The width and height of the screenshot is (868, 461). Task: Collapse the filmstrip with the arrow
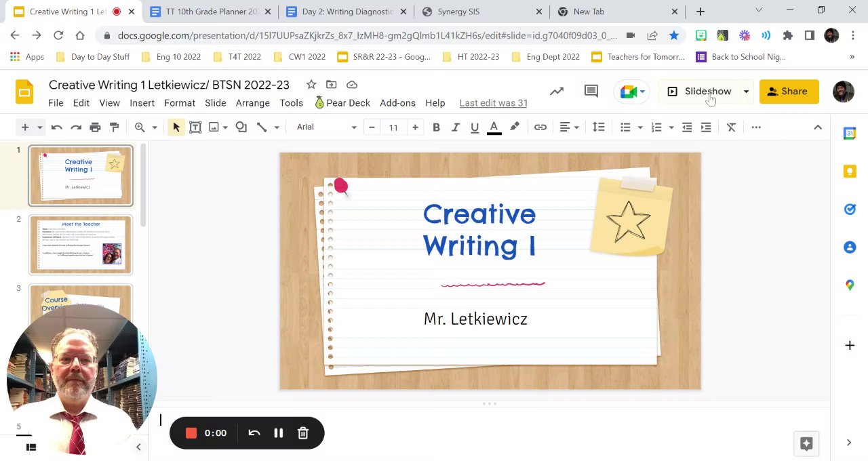click(x=138, y=447)
